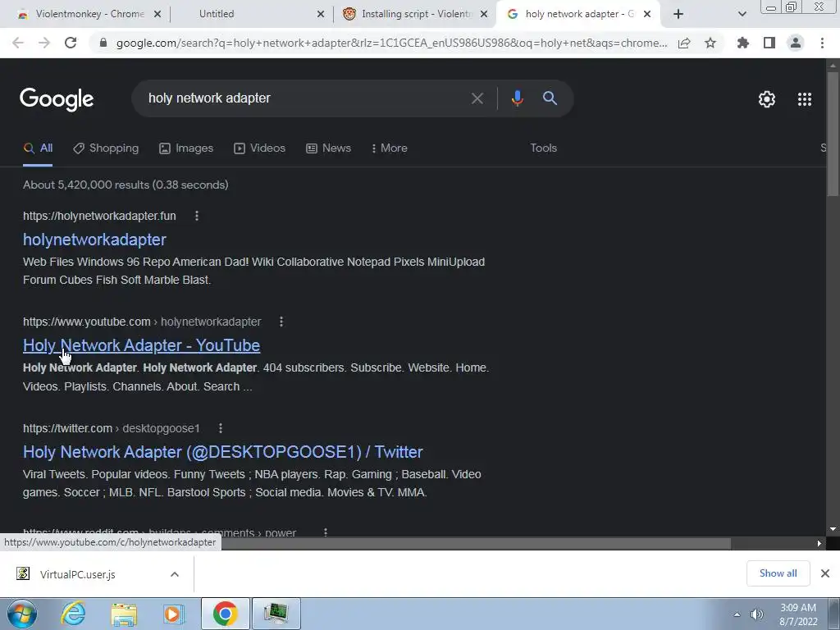Expand VirtualPC.user.js download options
Viewport: 840px width, 630px height.
click(x=175, y=574)
